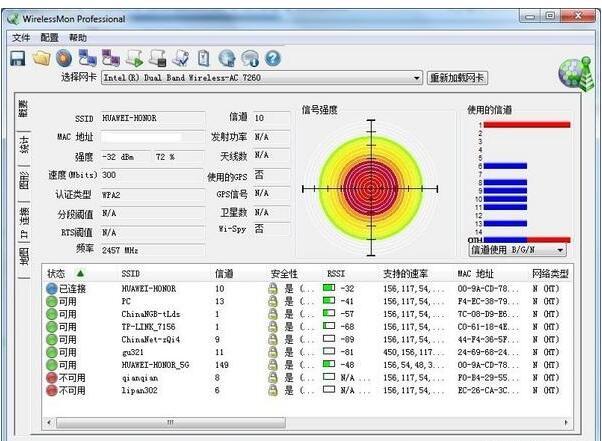Select the ChinaNet-zQi4 network name
The image size is (602, 441).
(x=150, y=340)
